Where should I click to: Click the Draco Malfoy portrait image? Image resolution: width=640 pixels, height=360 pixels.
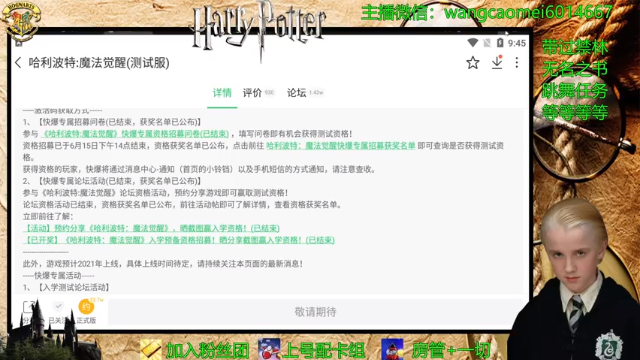(x=573, y=280)
